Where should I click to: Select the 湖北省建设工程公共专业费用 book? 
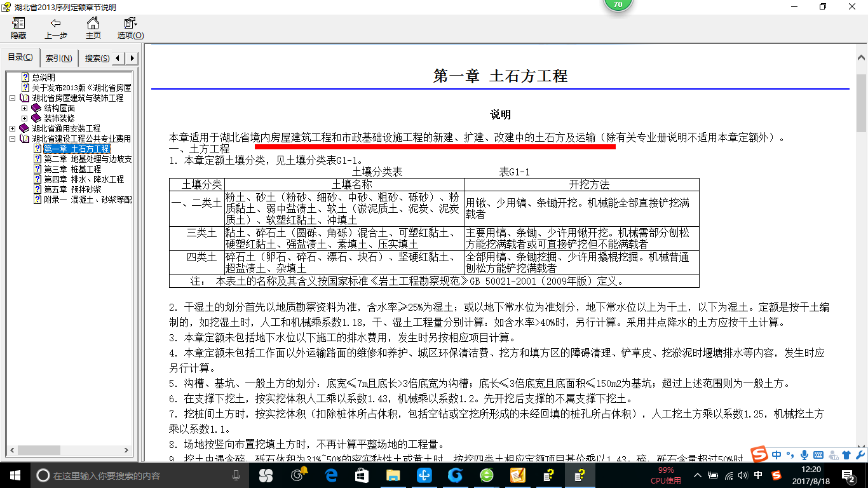point(81,139)
